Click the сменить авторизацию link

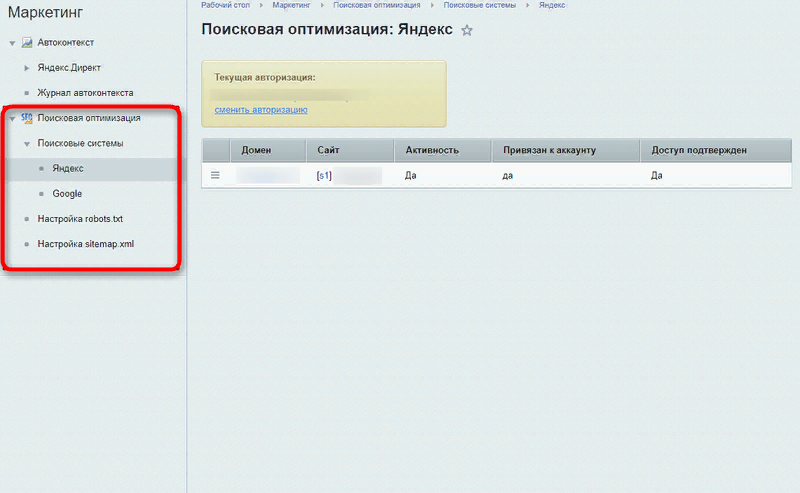pos(260,109)
